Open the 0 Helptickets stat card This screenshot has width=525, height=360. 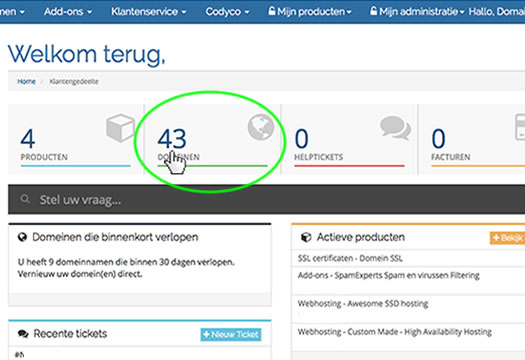click(x=350, y=139)
